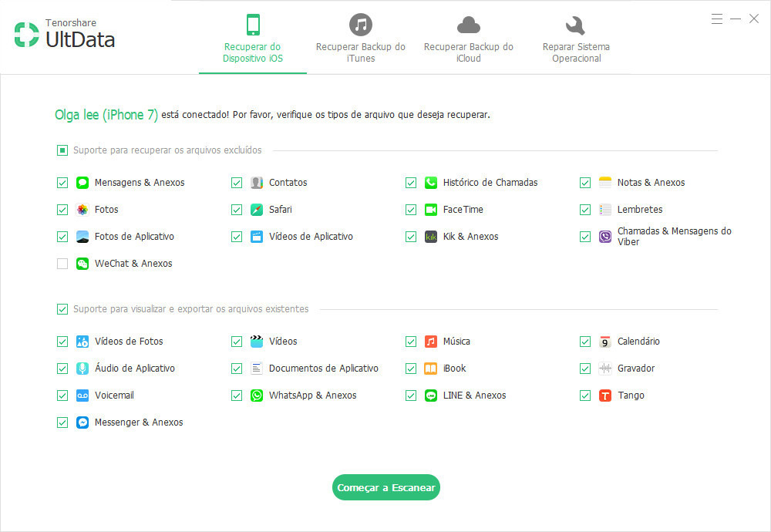Viewport: 771px width, 532px height.
Task: Click the Gravador waveform icon
Action: [x=605, y=369]
